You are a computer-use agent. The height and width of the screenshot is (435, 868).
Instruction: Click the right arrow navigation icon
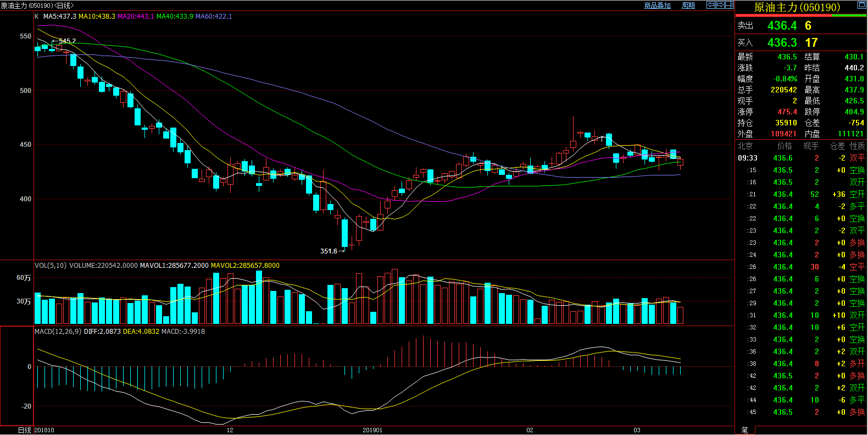coord(720,5)
